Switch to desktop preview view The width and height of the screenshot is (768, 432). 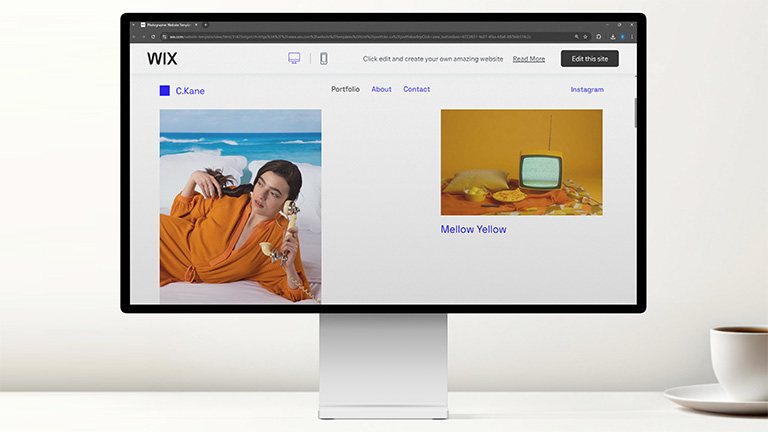294,58
